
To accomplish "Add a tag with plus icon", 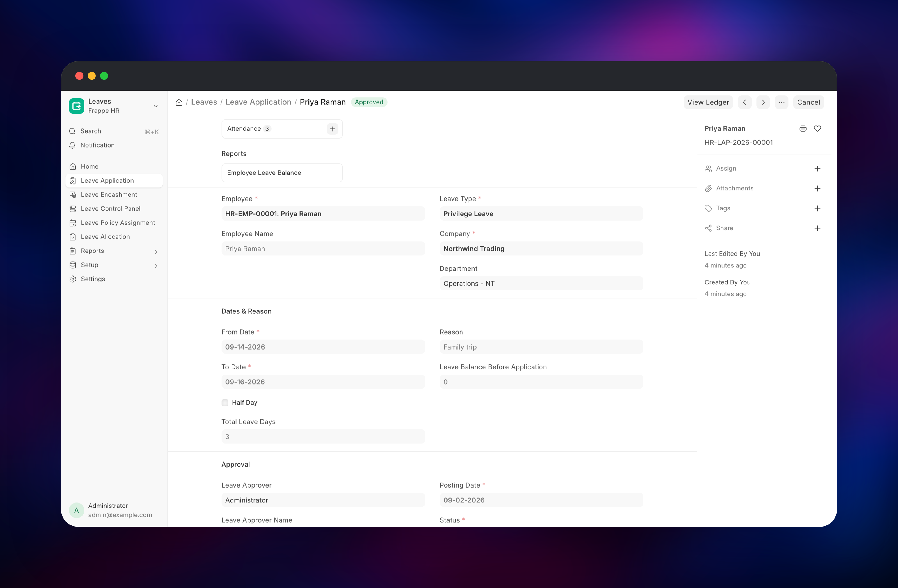I will (817, 208).
